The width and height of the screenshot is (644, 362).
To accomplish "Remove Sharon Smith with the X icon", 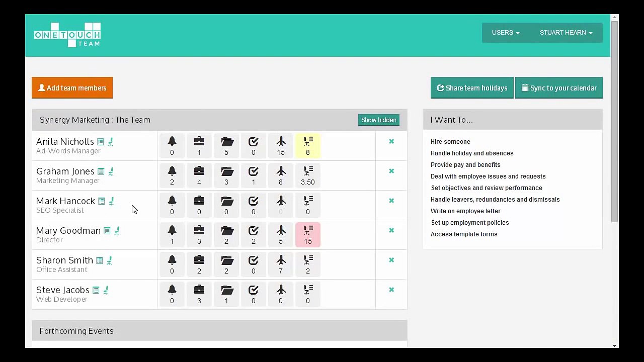I will tap(391, 260).
